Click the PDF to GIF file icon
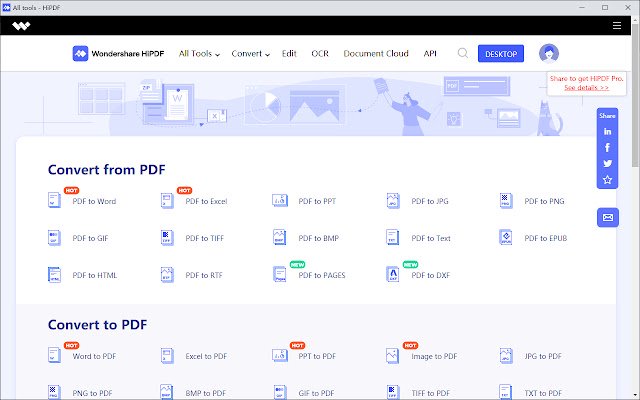 54,238
